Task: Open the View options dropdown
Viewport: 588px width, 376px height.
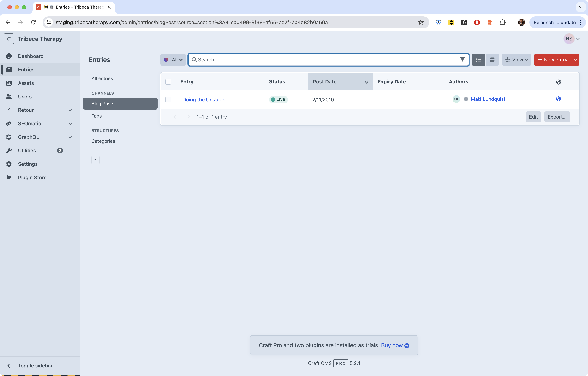Action: 516,60
